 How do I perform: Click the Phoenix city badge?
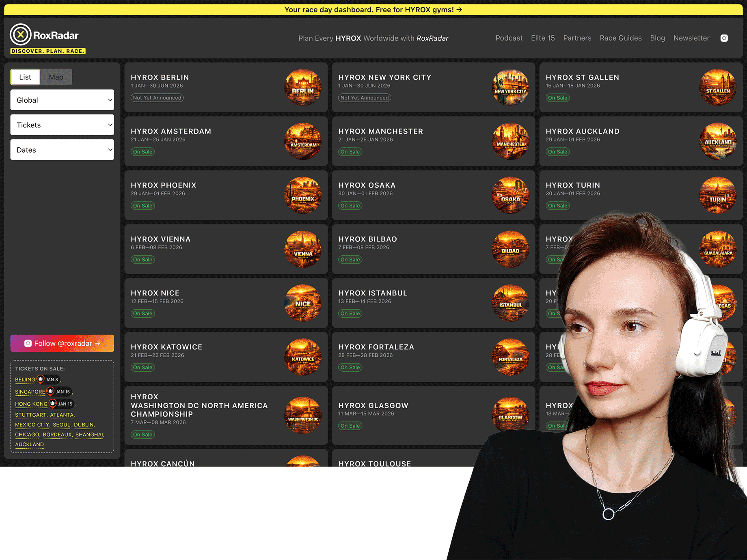coord(303,196)
